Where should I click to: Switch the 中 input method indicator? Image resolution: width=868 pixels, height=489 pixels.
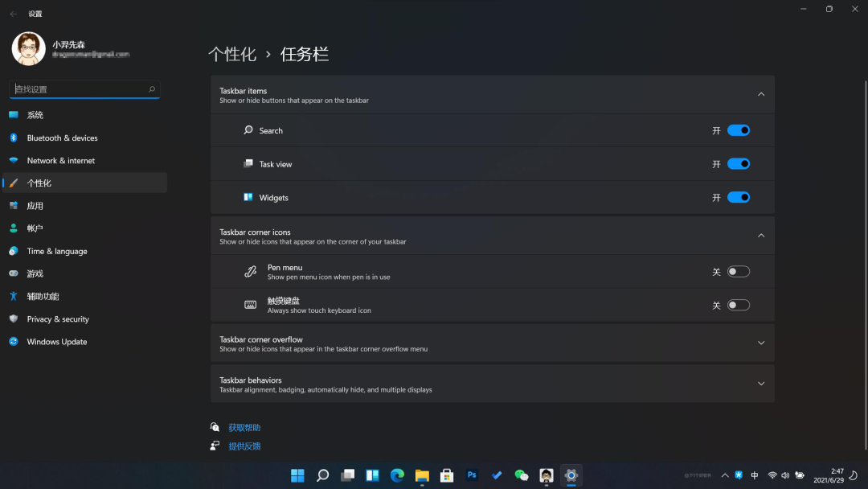(755, 475)
